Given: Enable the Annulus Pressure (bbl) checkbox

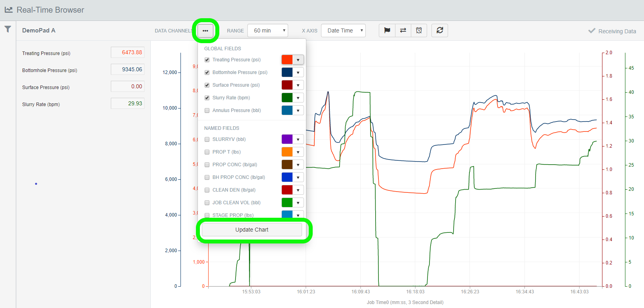Looking at the screenshot, I should point(207,110).
